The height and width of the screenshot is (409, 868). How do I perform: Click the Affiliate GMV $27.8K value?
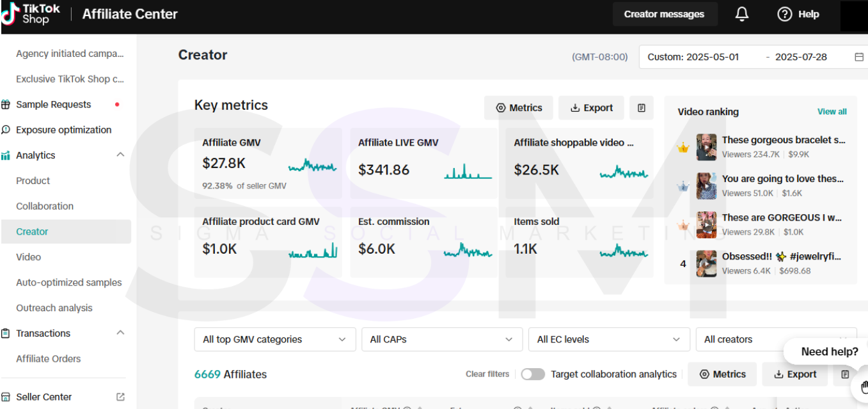coord(224,164)
